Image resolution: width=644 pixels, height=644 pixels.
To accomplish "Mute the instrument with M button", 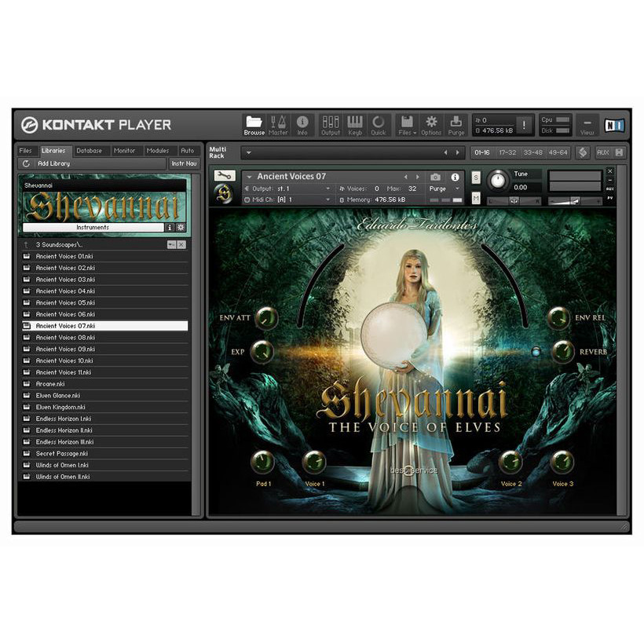I will pos(476,199).
